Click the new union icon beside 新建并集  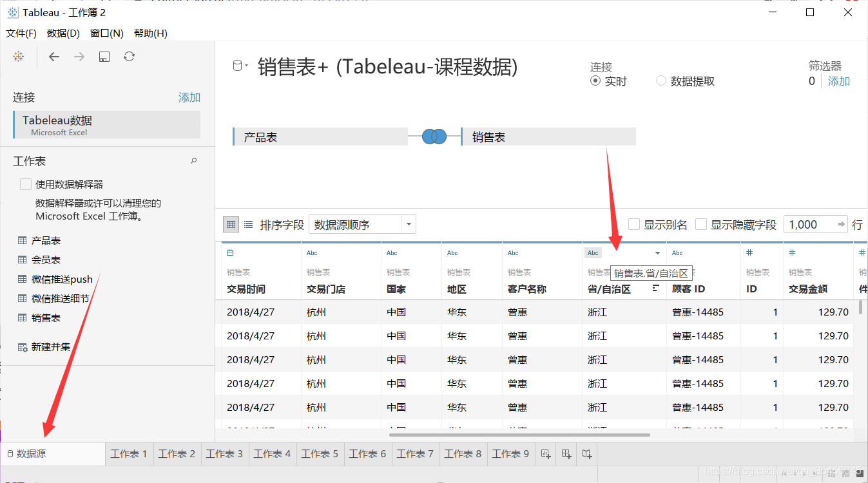[x=23, y=347]
